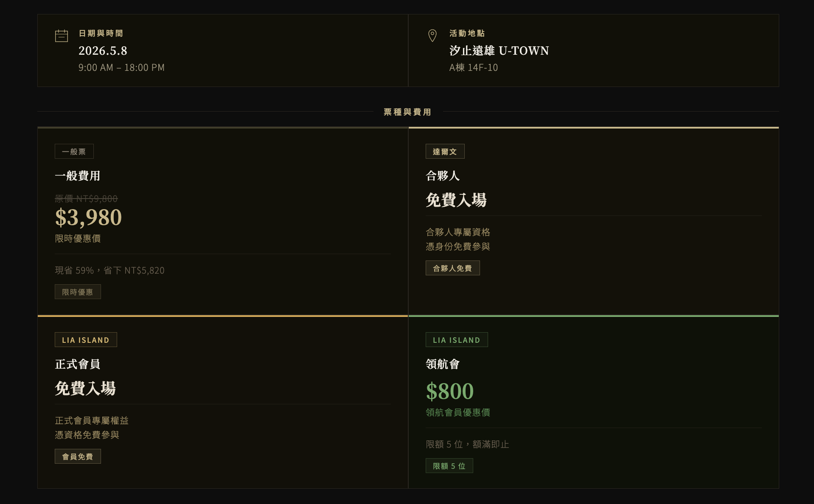The image size is (814, 504).
Task: Select the 領航會 ticket title
Action: click(x=443, y=364)
